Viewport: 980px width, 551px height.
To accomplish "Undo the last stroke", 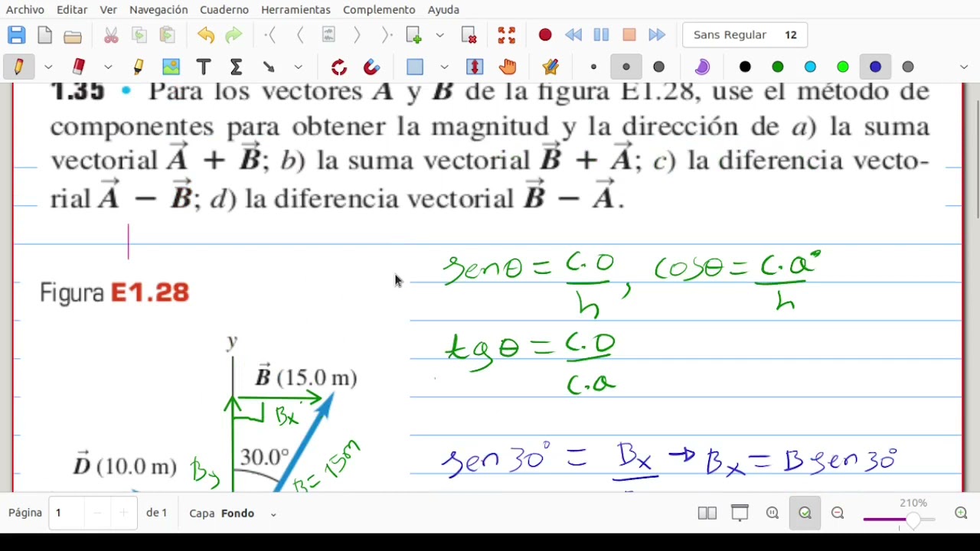I will point(205,35).
